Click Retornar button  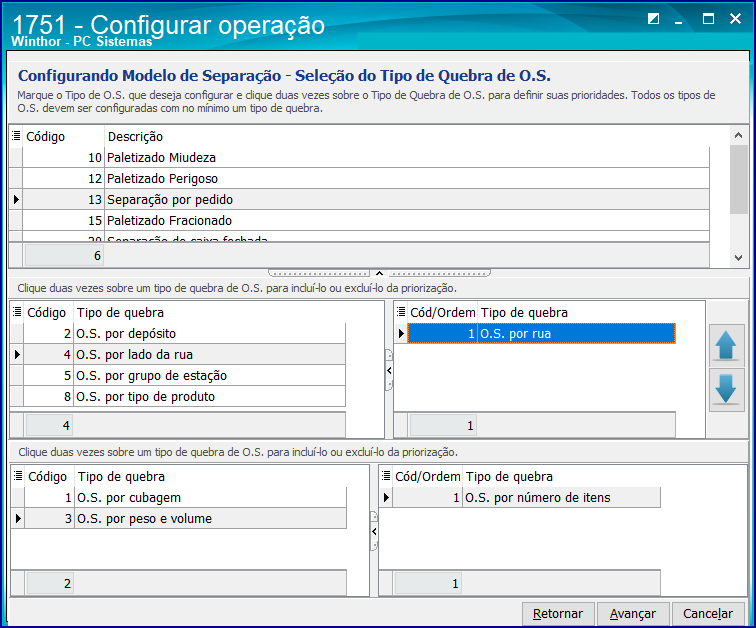coord(558,614)
